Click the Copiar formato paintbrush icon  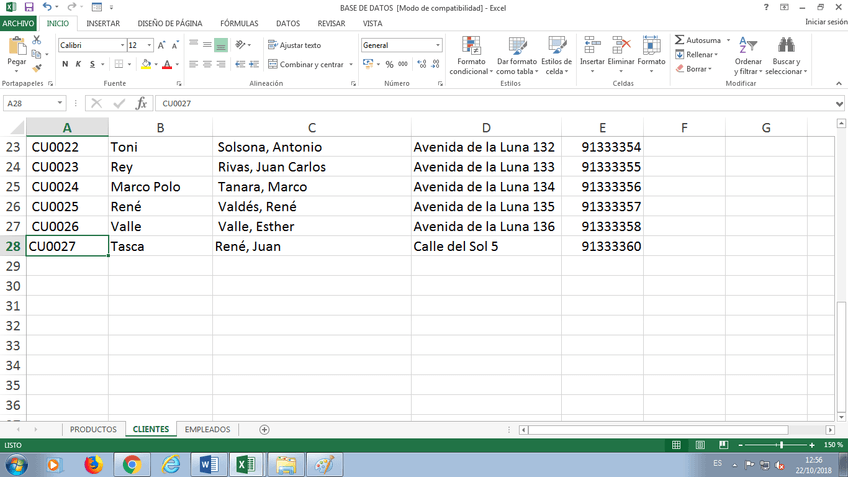click(37, 68)
